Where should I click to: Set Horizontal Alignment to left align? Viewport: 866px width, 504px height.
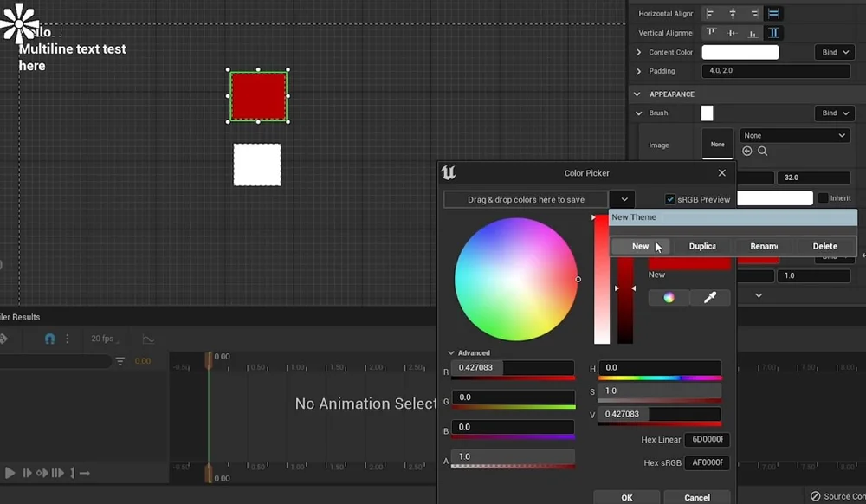click(710, 13)
